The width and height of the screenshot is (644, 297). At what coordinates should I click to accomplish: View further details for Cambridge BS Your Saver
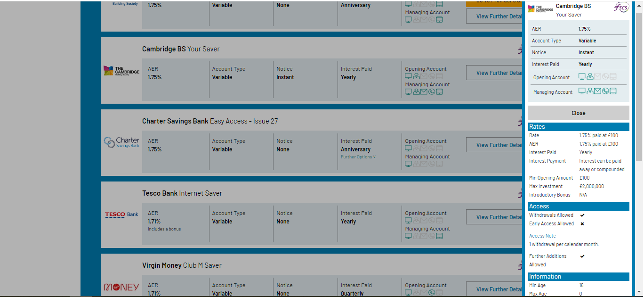(x=494, y=73)
